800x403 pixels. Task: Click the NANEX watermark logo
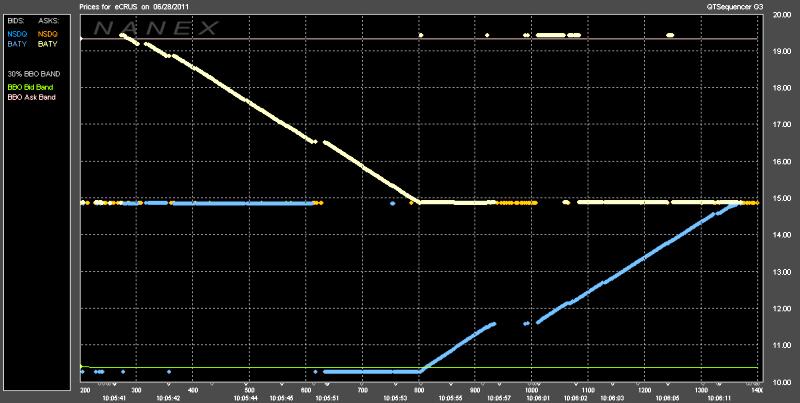pos(150,27)
